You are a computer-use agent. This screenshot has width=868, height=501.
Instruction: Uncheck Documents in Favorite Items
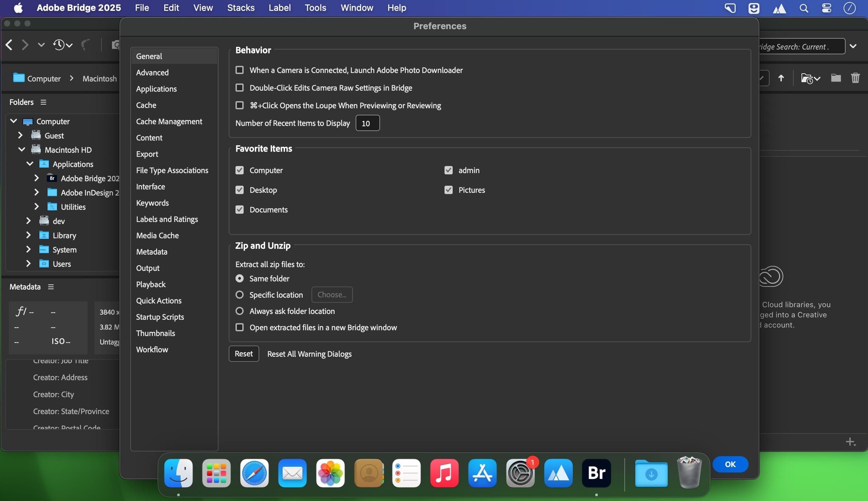[x=239, y=209]
